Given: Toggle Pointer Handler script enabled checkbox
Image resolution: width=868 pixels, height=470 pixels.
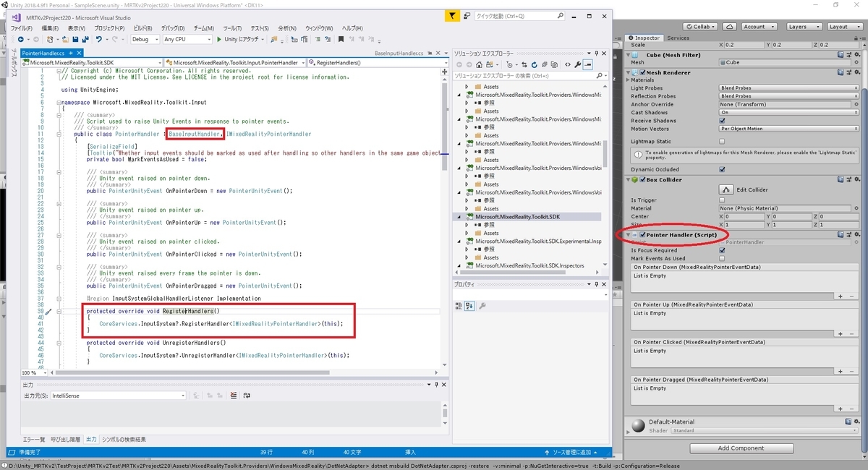Looking at the screenshot, I should [x=642, y=235].
